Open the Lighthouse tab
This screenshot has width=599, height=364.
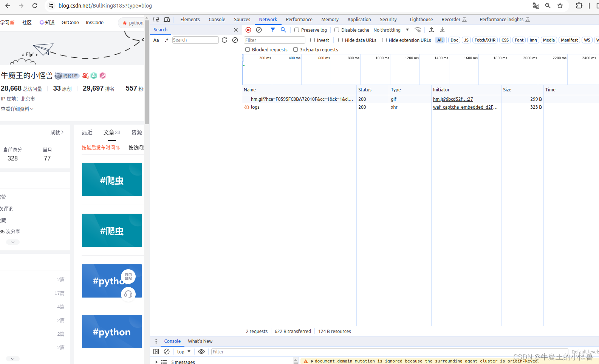coord(421,20)
